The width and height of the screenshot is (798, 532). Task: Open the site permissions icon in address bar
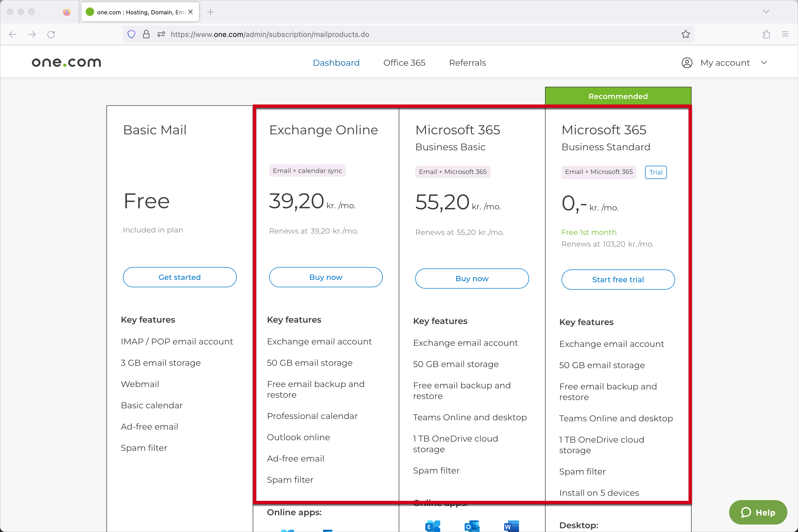161,34
